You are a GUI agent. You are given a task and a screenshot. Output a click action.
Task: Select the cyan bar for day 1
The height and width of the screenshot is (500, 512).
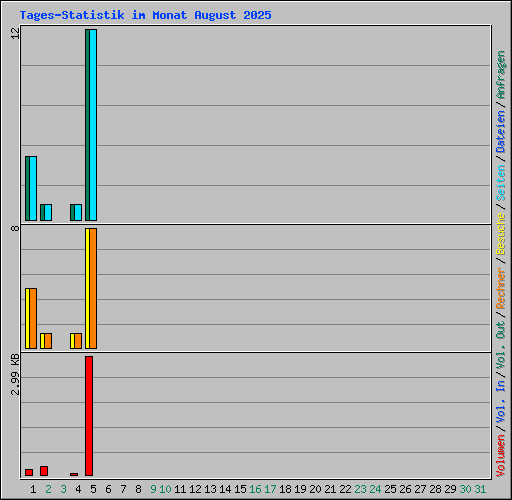click(33, 188)
